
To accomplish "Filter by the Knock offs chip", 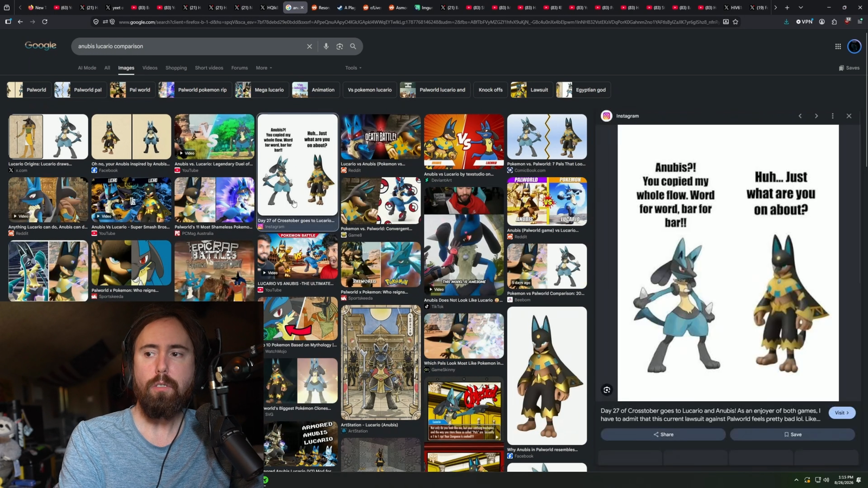I will [490, 90].
